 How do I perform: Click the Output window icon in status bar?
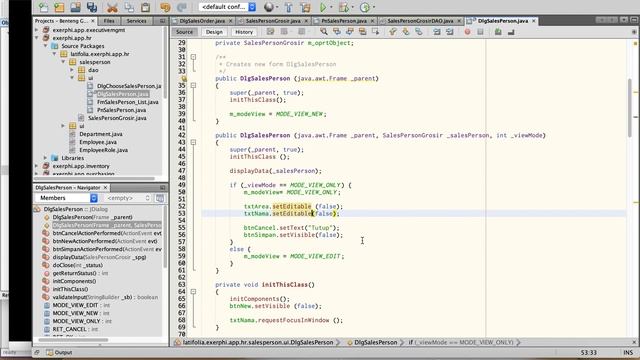pos(50,352)
